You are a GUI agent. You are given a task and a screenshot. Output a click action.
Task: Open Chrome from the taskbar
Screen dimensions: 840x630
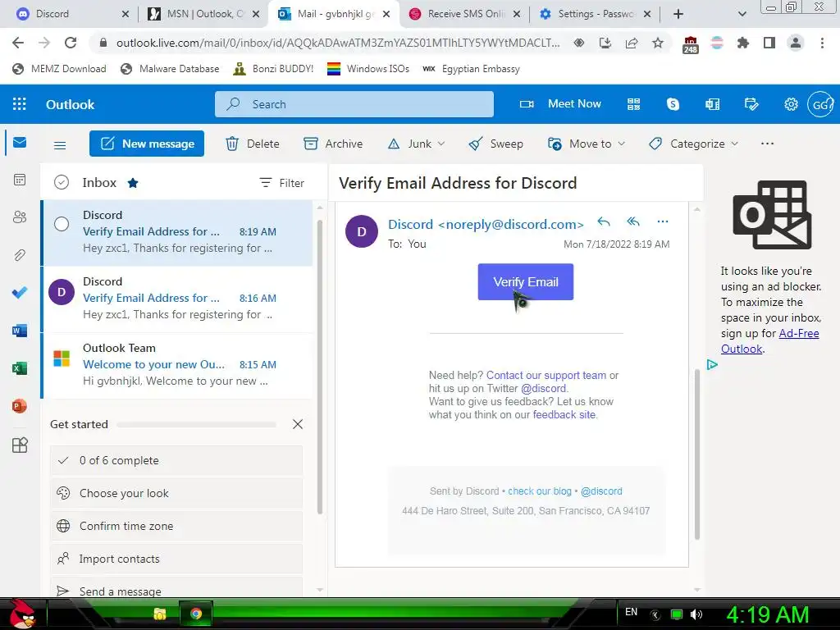click(x=196, y=614)
